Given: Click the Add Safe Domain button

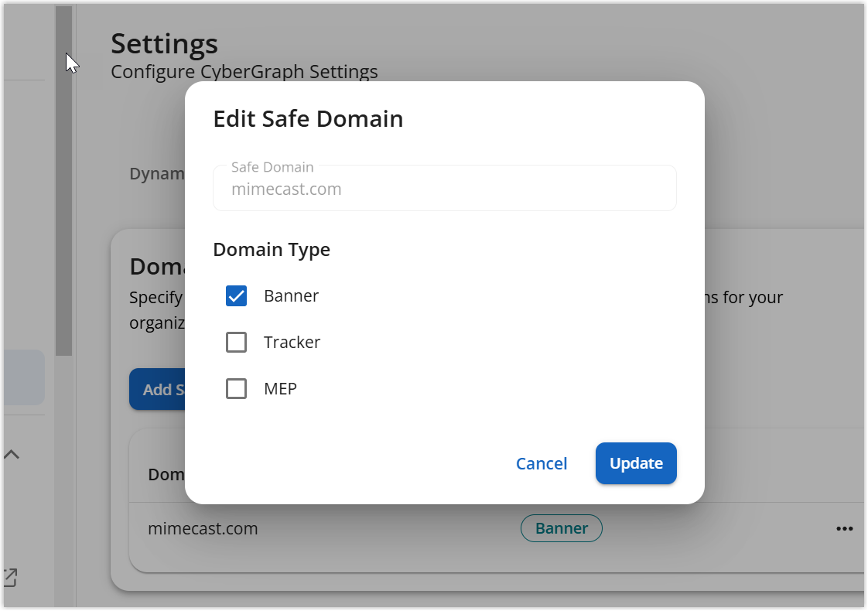Looking at the screenshot, I should [x=161, y=389].
